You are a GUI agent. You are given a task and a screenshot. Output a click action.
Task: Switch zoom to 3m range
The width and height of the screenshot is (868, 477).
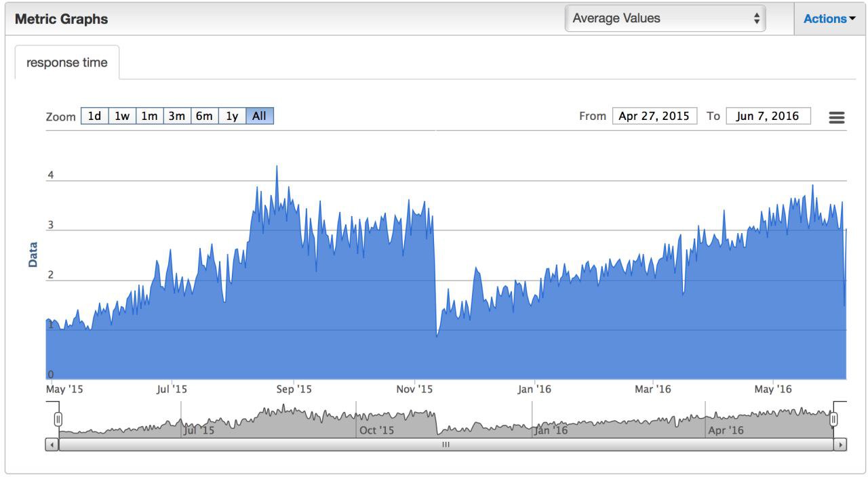177,117
